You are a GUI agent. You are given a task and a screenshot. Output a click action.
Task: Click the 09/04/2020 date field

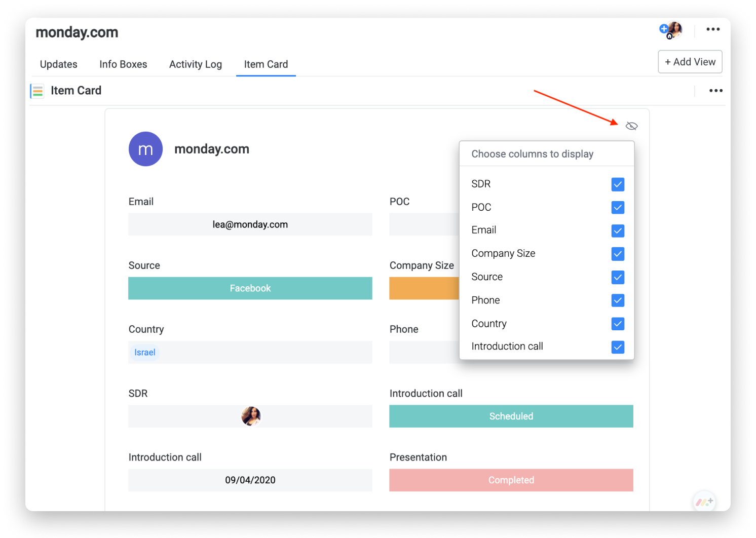point(250,480)
